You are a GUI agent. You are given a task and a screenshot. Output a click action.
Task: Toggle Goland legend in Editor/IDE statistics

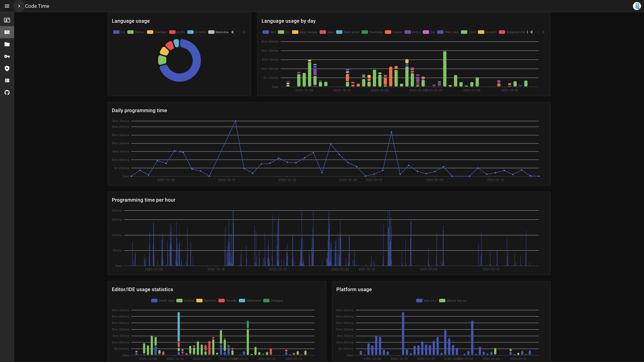[x=185, y=301]
